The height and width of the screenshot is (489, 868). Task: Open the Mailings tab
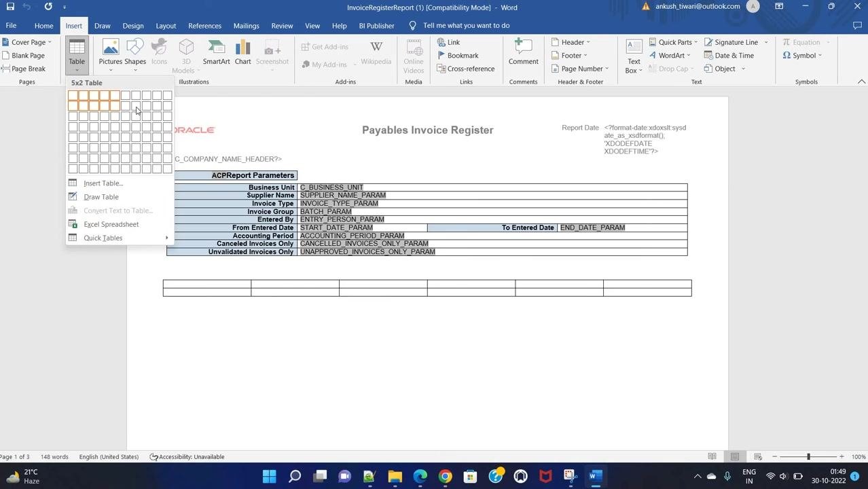[246, 26]
